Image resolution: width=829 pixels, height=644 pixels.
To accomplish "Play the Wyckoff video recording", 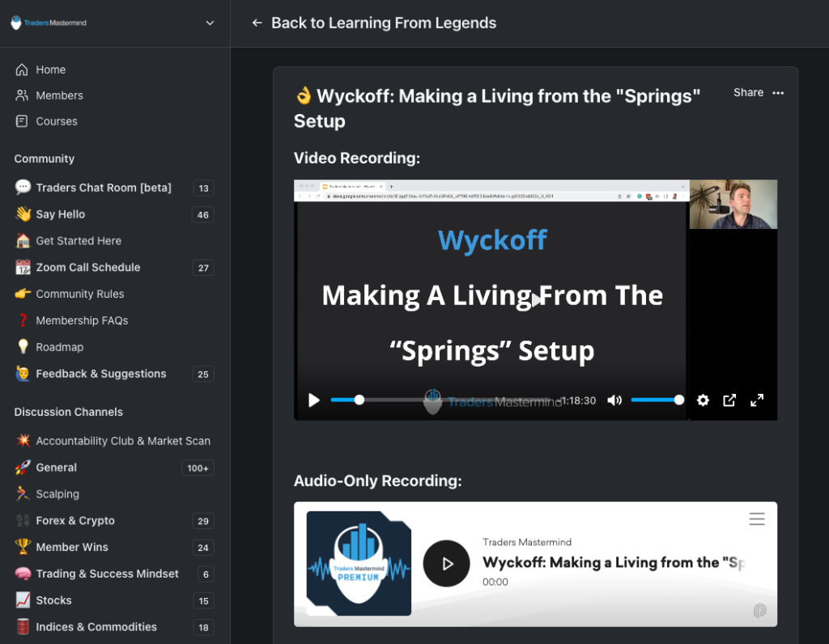I will tap(313, 400).
